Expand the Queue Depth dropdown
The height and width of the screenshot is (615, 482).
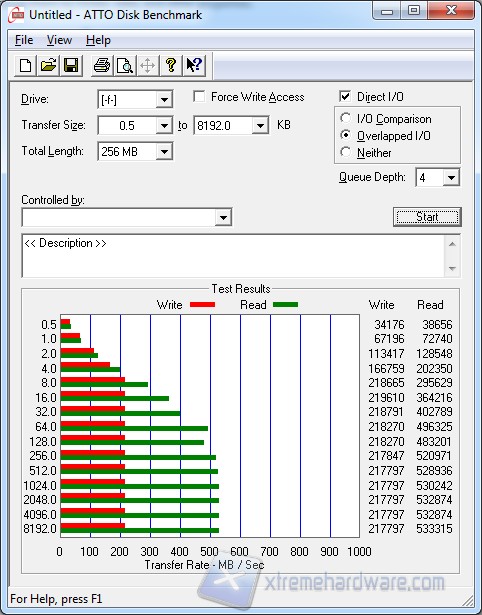pos(451,178)
